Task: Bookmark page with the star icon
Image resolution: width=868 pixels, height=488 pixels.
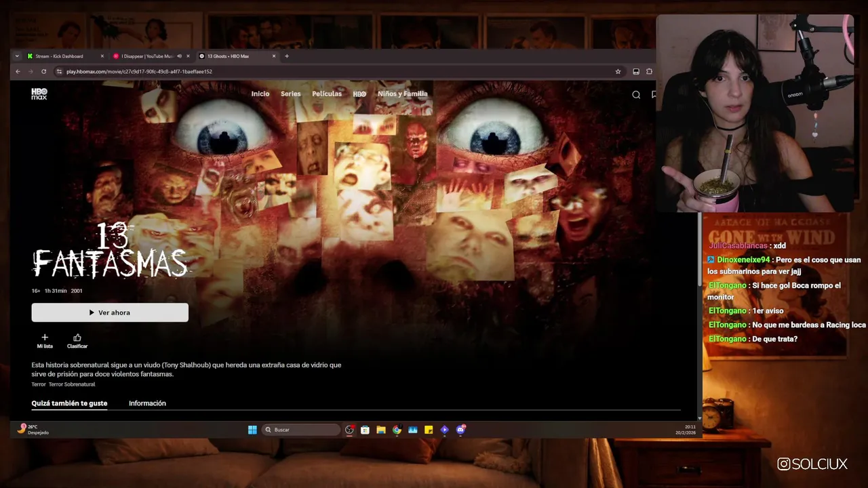Action: pyautogui.click(x=618, y=71)
